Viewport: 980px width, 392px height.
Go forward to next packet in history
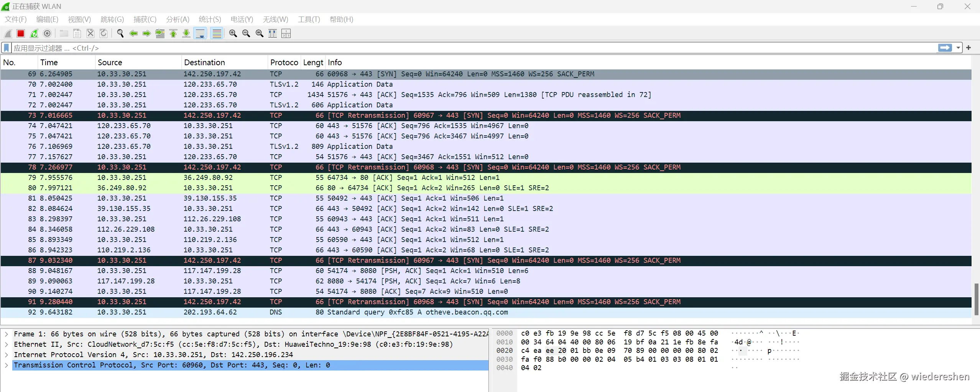(146, 34)
